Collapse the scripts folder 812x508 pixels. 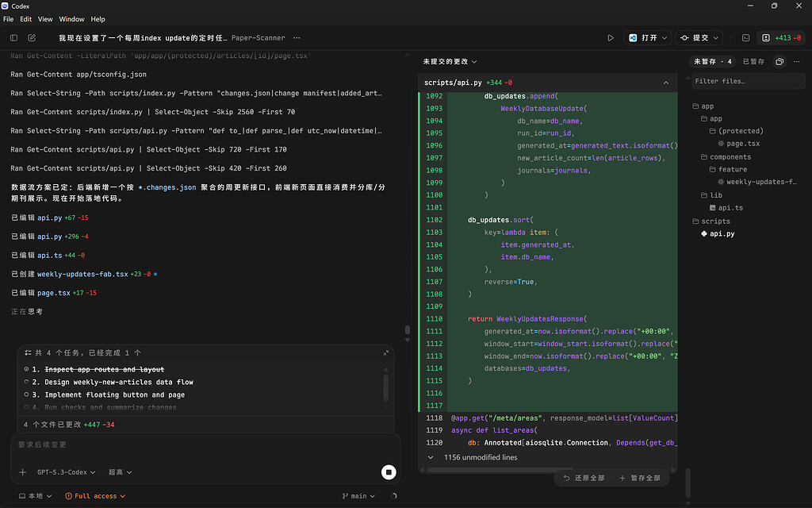[x=711, y=221]
